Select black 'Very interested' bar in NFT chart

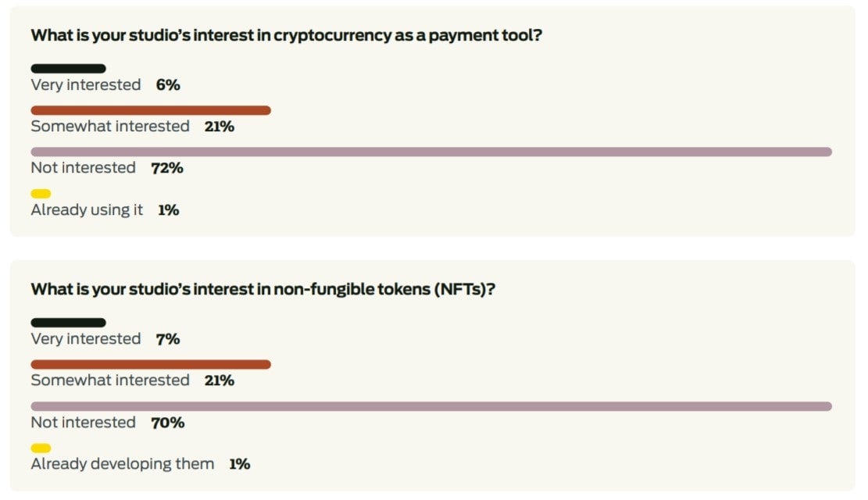(x=68, y=323)
